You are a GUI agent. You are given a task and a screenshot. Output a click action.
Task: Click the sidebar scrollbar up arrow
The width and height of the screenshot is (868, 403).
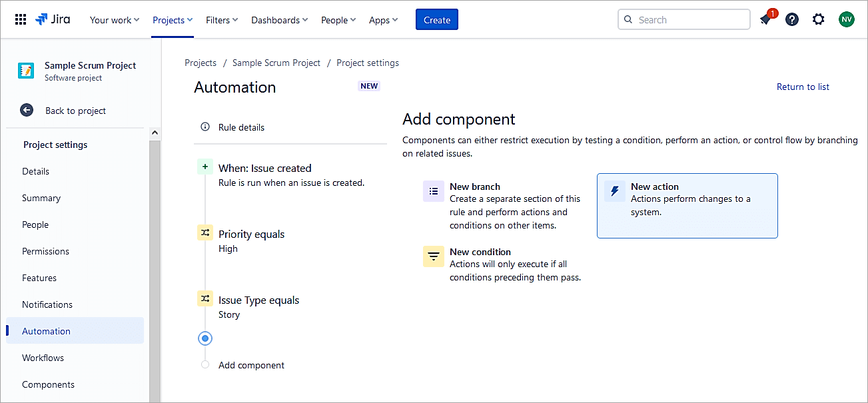click(155, 133)
